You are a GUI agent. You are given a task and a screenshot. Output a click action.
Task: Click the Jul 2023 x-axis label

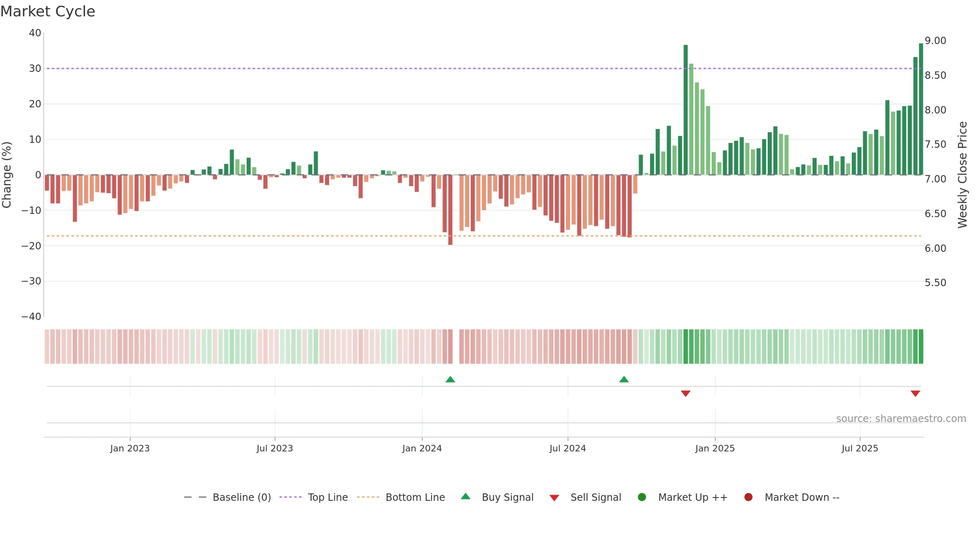pyautogui.click(x=275, y=449)
